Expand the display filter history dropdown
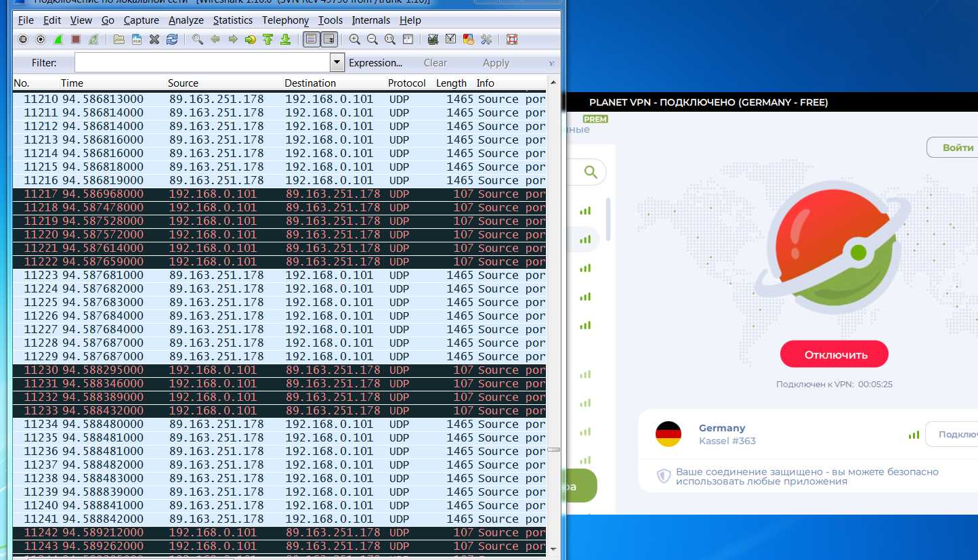 [337, 63]
